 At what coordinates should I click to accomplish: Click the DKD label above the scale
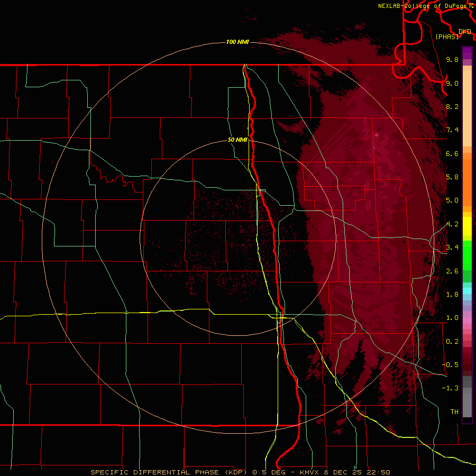pos(465,32)
